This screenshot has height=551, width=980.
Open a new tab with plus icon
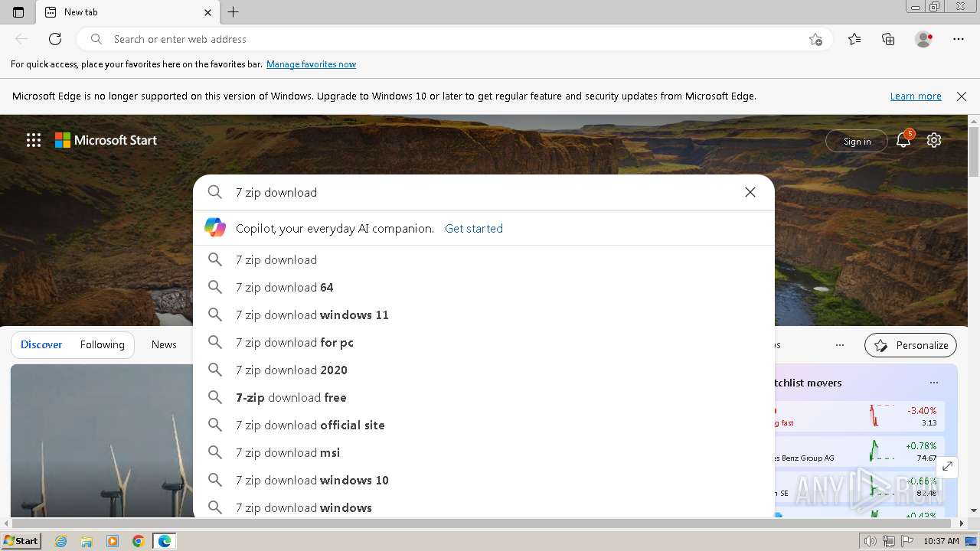pyautogui.click(x=234, y=12)
